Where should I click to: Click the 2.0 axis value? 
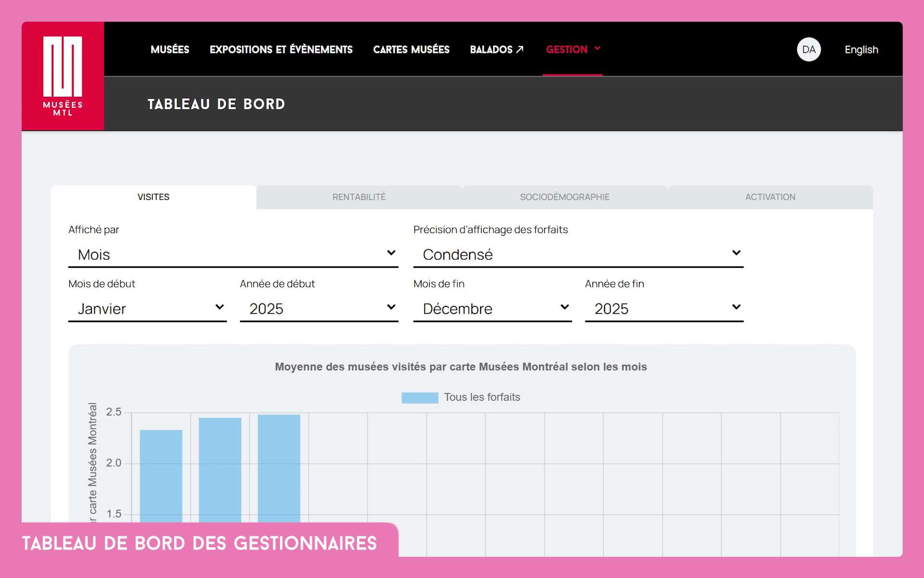click(114, 463)
